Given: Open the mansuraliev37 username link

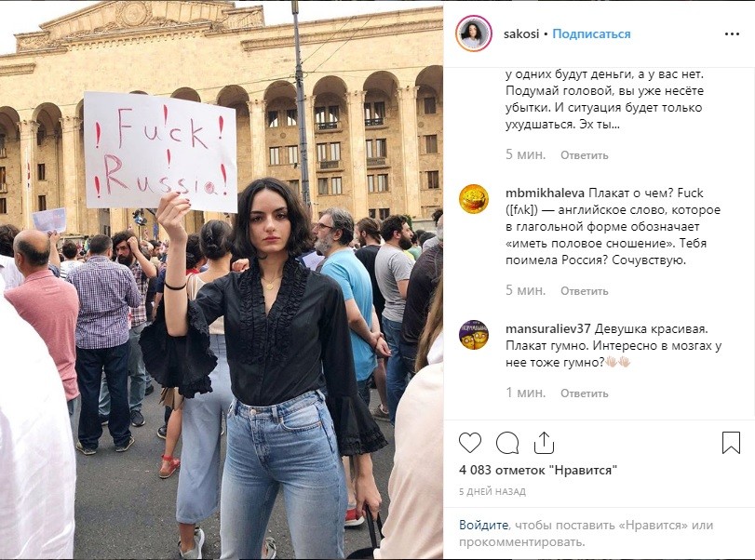Looking at the screenshot, I should coord(548,329).
